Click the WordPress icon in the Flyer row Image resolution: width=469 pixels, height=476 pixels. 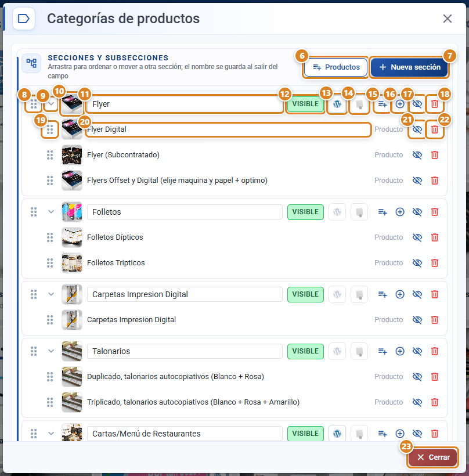click(x=337, y=104)
